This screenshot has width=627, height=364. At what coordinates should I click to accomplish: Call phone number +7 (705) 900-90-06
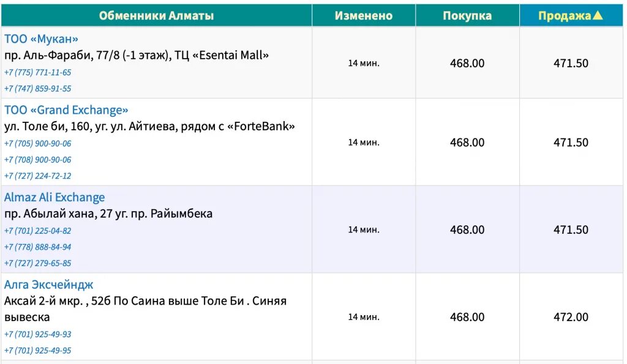37,143
